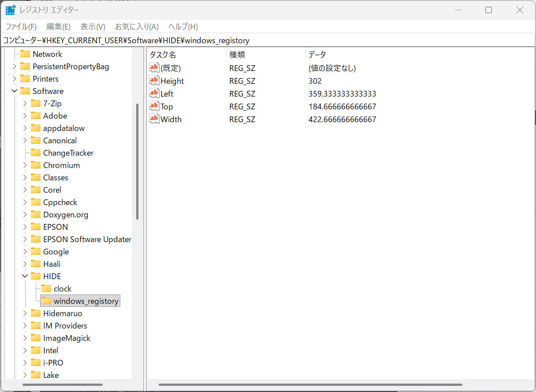Sort by the タスク名 column header
Viewport: 536px width, 392px height.
[x=186, y=55]
